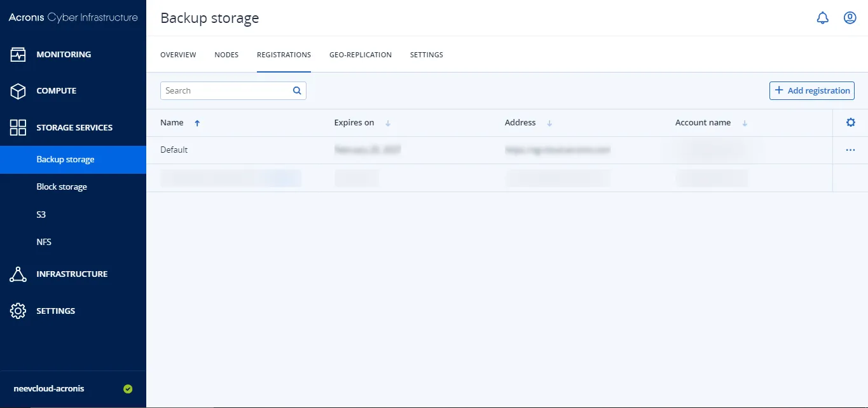Open Infrastructure in the sidebar

coord(73,274)
